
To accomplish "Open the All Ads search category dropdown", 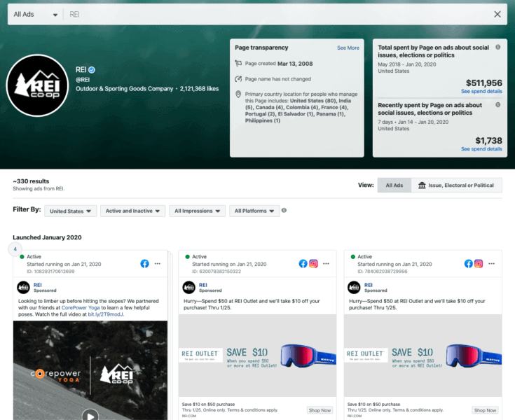I will (x=36, y=15).
